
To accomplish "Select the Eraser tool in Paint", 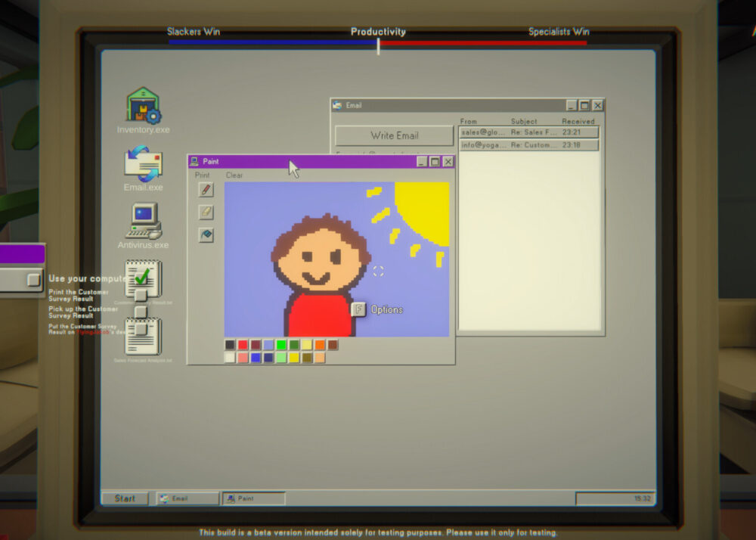I will click(x=206, y=213).
